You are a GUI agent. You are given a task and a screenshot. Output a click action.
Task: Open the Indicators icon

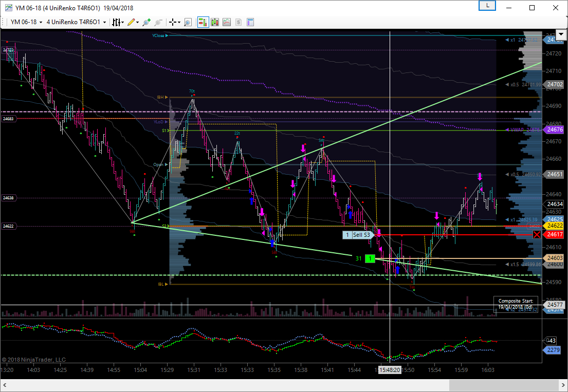226,23
